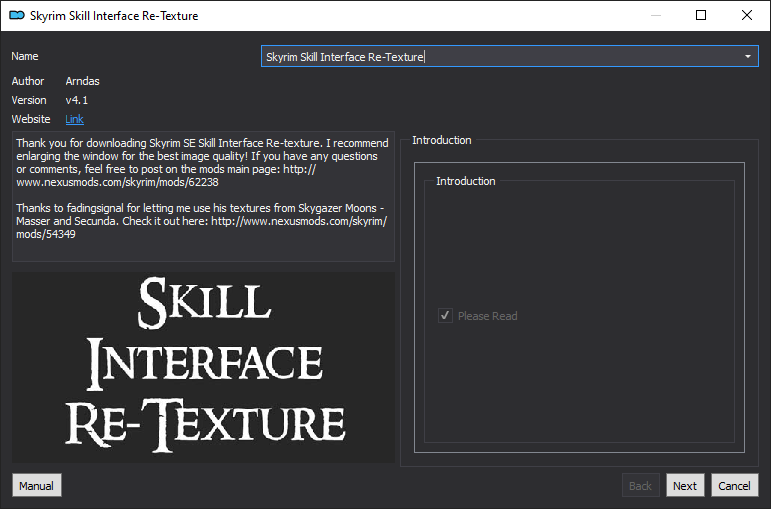Screen dimensions: 771x509
Task: Minimize the installer window
Action: pyautogui.click(x=655, y=15)
